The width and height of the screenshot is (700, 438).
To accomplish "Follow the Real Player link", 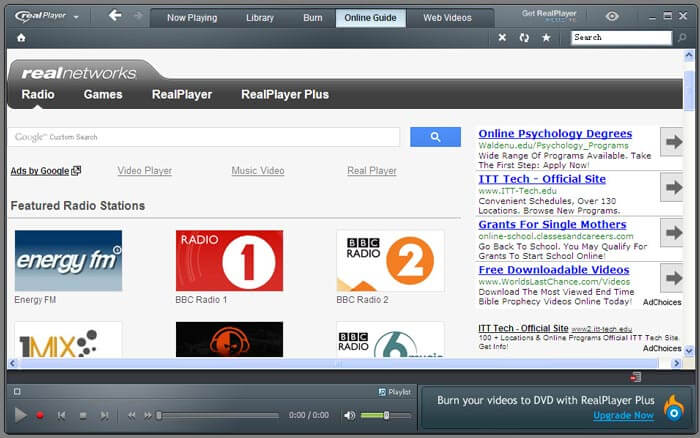I will [x=372, y=171].
